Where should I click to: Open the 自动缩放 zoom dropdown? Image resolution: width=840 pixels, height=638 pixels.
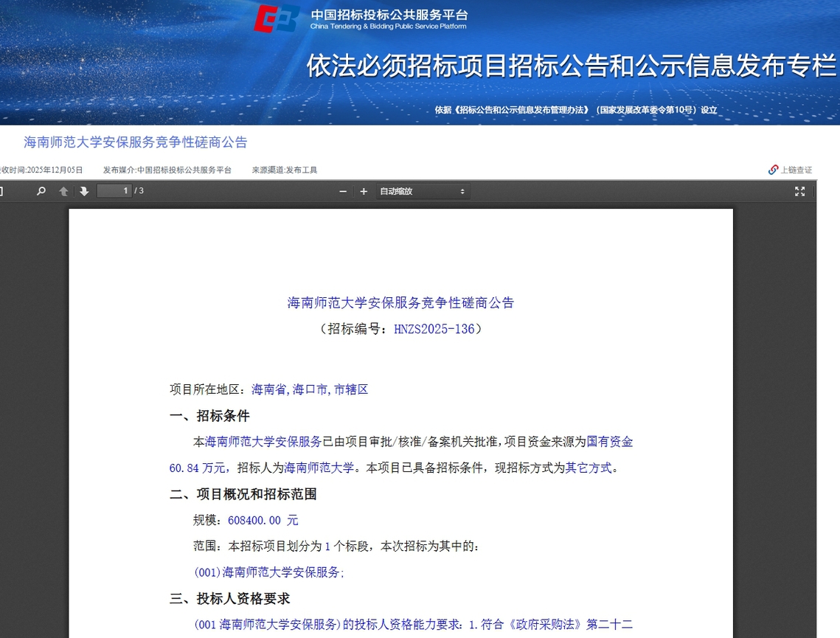click(422, 191)
